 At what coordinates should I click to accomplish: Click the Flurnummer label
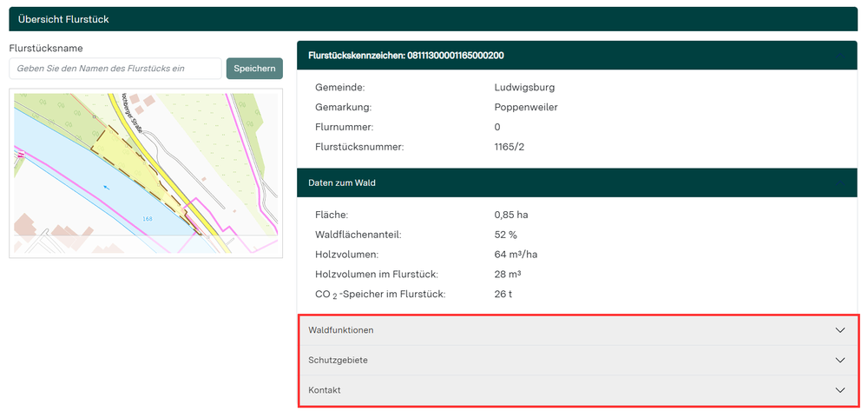[345, 128]
